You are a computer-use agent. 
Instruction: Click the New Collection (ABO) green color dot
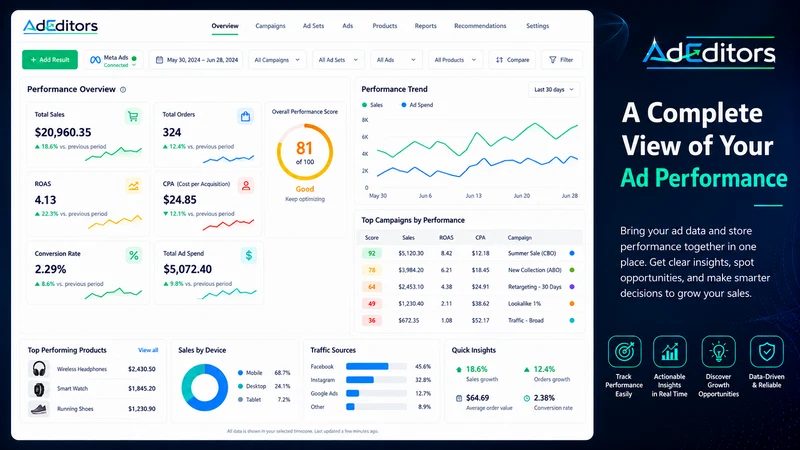(x=572, y=270)
